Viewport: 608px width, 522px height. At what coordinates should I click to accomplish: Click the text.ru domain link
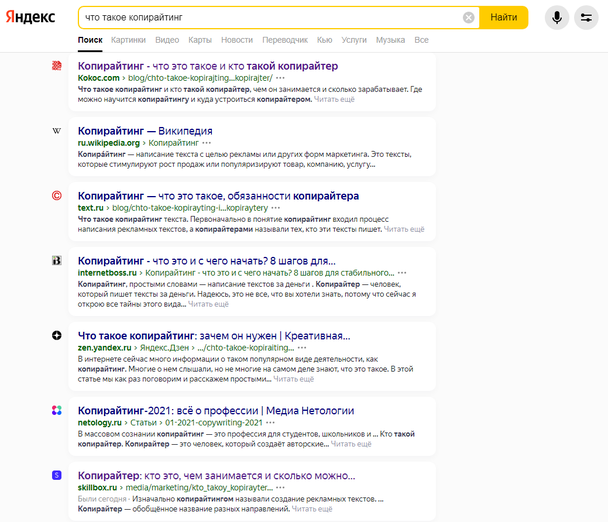[x=91, y=208]
